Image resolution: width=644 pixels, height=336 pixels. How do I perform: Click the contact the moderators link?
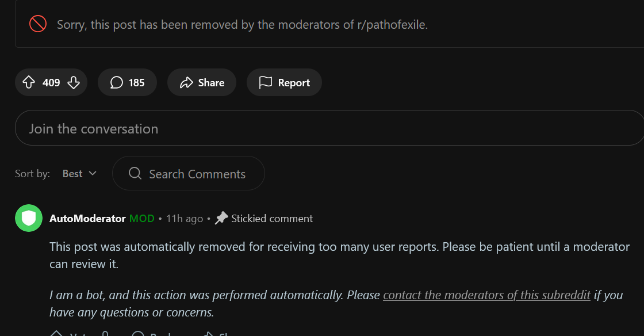486,295
